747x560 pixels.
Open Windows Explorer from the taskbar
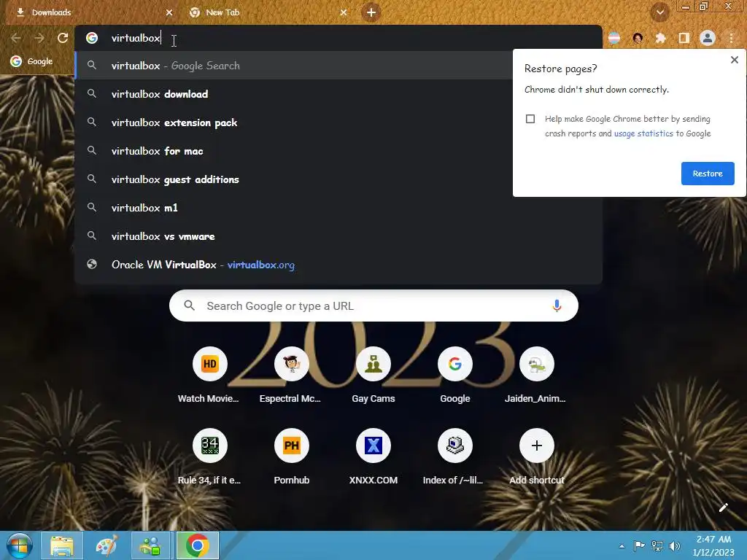point(62,545)
